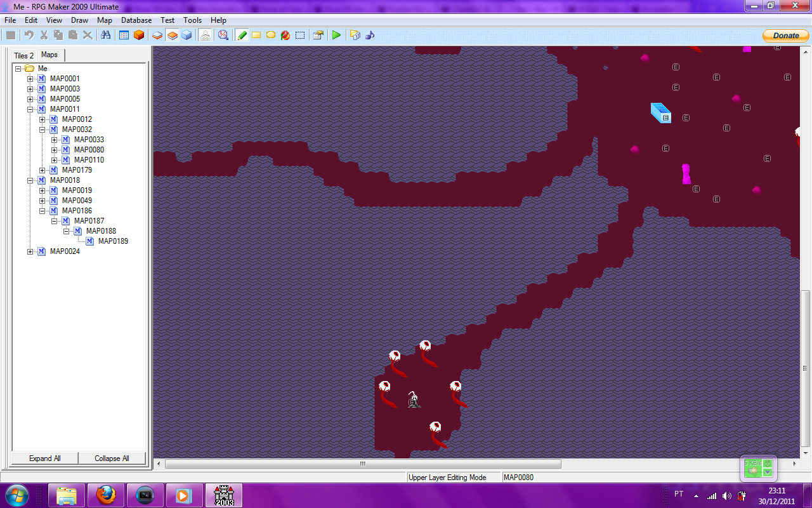Select MAP0049 in the map tree
Viewport: 812px width, 508px height.
click(77, 201)
